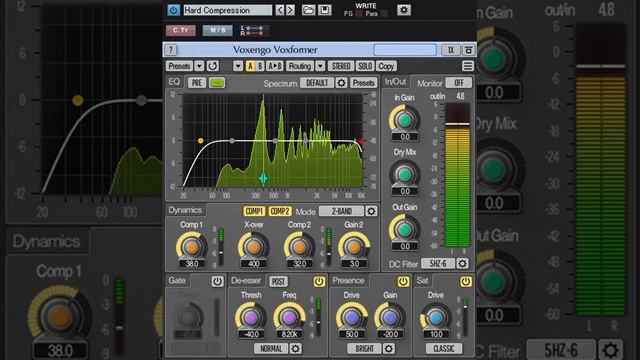
Task: Toggle the blue plugin power button
Action: pyautogui.click(x=173, y=10)
